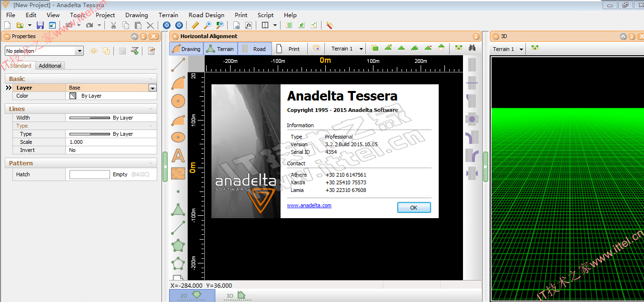The width and height of the screenshot is (644, 302).
Task: Select the ruler measure tool
Action: coord(195,25)
